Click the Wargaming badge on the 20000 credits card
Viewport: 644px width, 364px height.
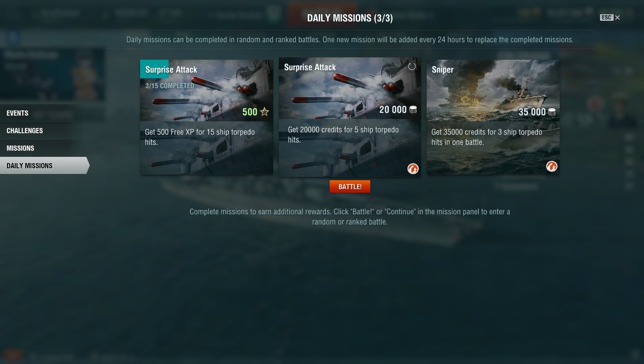click(413, 169)
